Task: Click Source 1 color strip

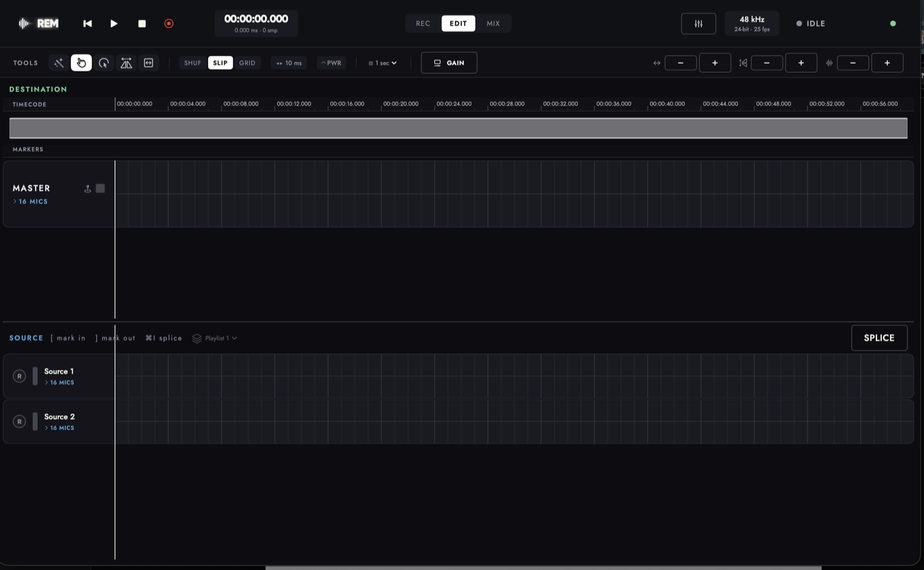Action: pos(35,376)
